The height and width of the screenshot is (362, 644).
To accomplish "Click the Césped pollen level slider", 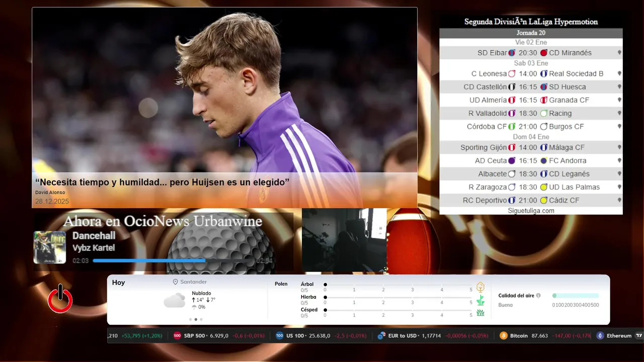I will click(x=398, y=310).
